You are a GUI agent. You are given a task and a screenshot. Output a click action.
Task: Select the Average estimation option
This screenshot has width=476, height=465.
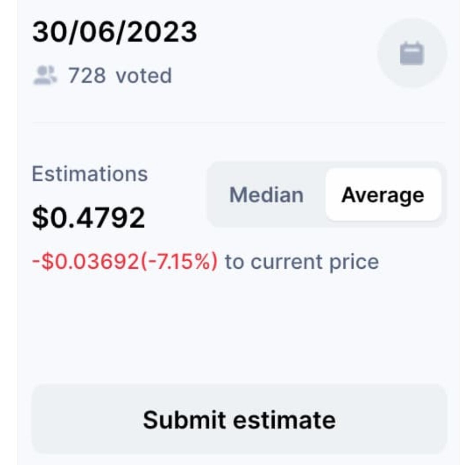coord(383,195)
